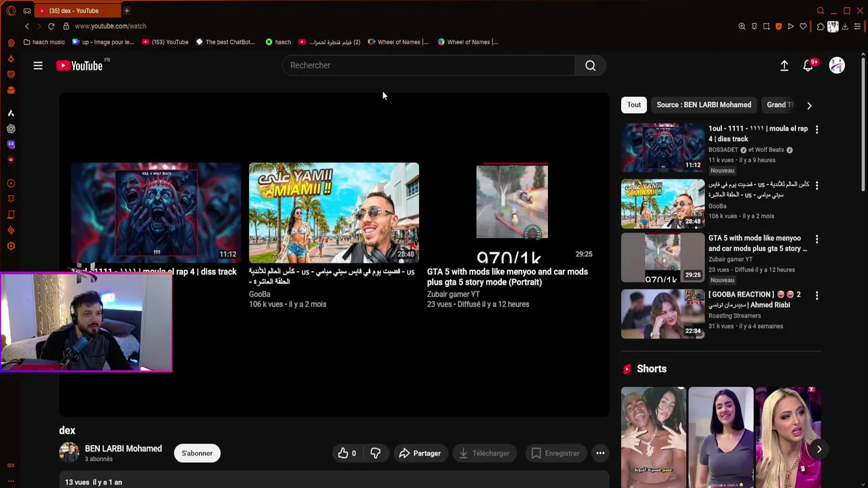Viewport: 868px width, 488px height.
Task: Open Roasting Streamers channel name
Action: tap(734, 315)
